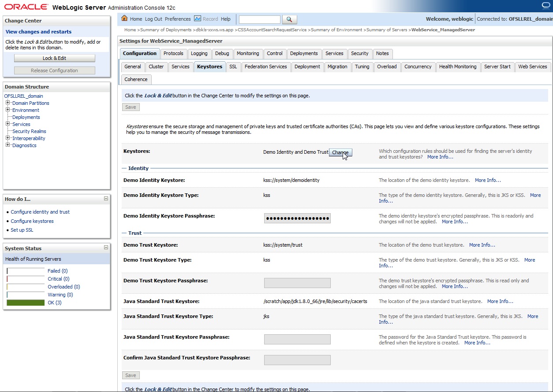Switch to the Logging tab
The image size is (553, 392).
point(199,53)
